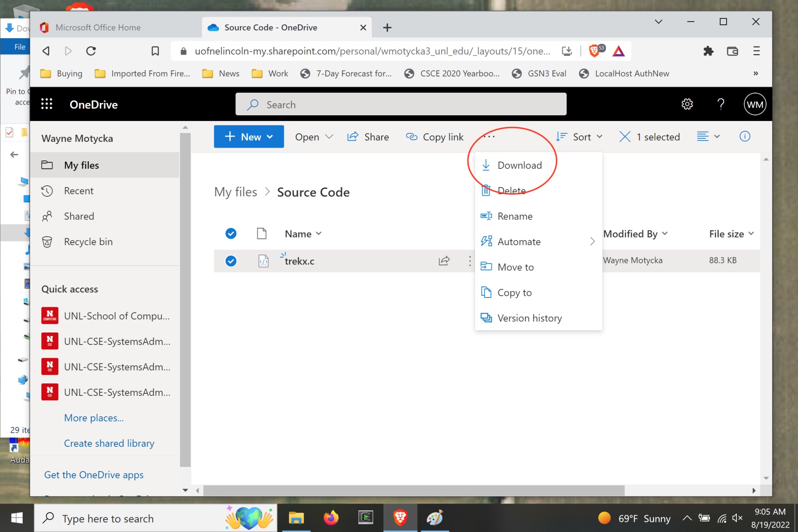Image resolution: width=798 pixels, height=532 pixels.
Task: Expand the New button dropdown
Action: pyautogui.click(x=249, y=137)
